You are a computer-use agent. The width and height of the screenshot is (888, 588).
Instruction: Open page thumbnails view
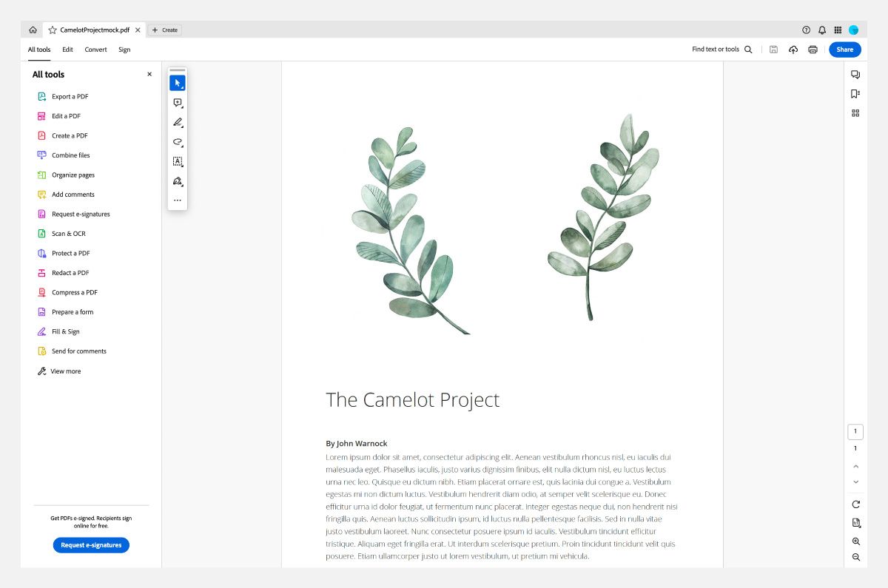855,112
